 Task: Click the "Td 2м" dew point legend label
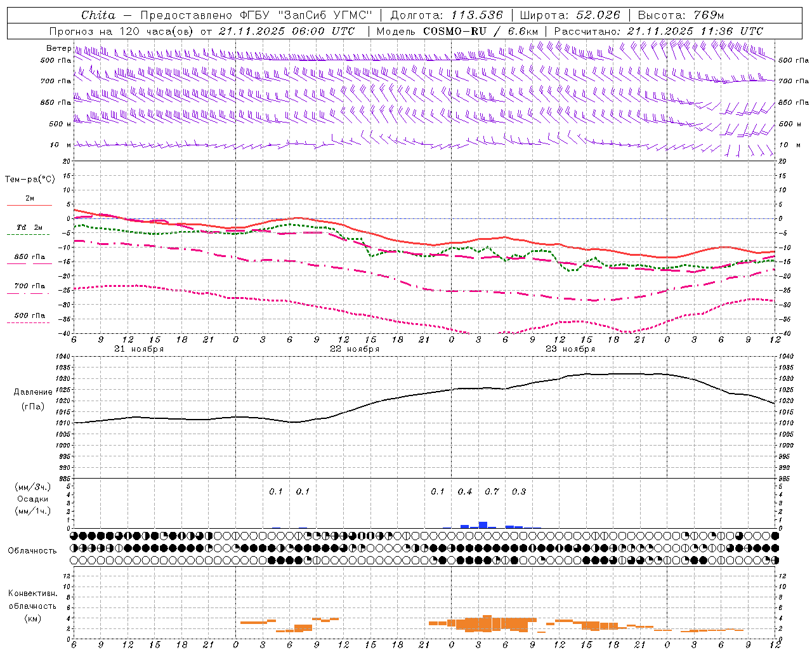tap(29, 227)
